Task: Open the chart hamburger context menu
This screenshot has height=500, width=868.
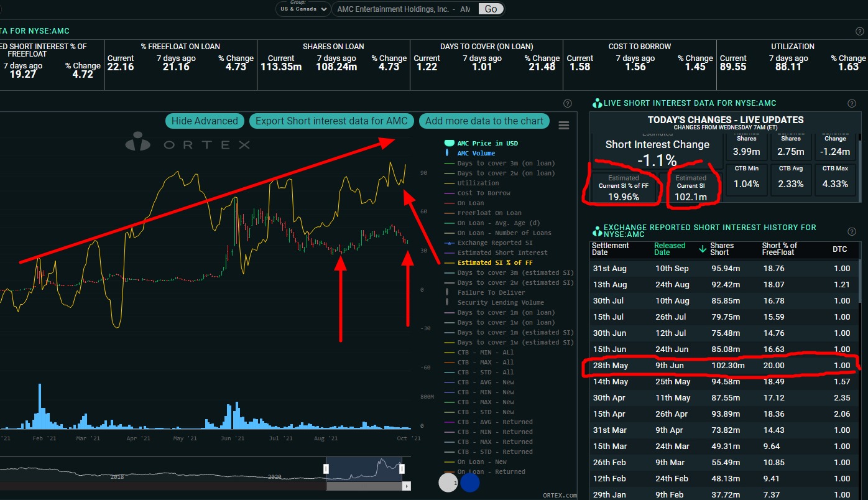Action: coord(564,125)
